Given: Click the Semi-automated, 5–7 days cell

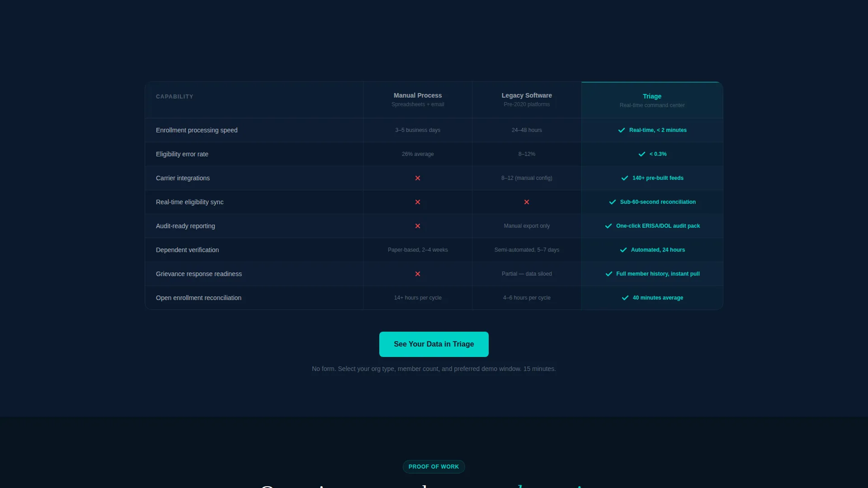Looking at the screenshot, I should click(527, 250).
